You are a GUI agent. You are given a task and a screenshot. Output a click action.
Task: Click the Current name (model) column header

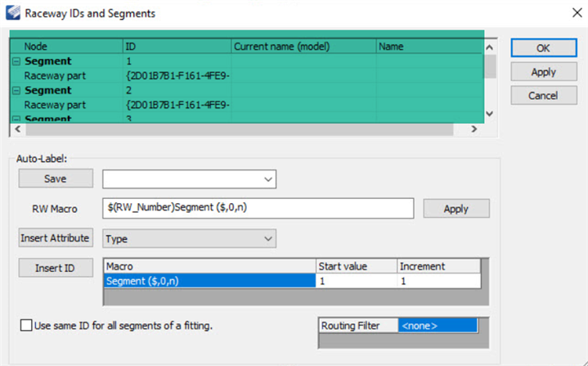tap(303, 47)
